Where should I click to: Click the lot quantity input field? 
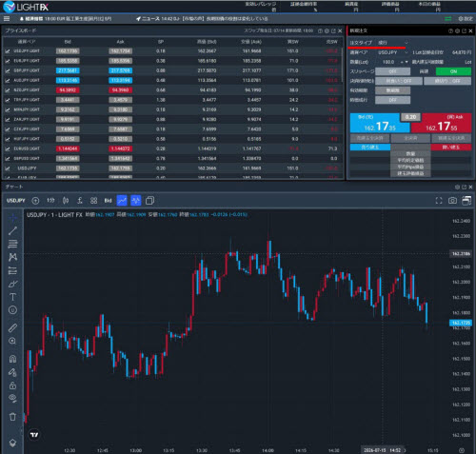[388, 62]
